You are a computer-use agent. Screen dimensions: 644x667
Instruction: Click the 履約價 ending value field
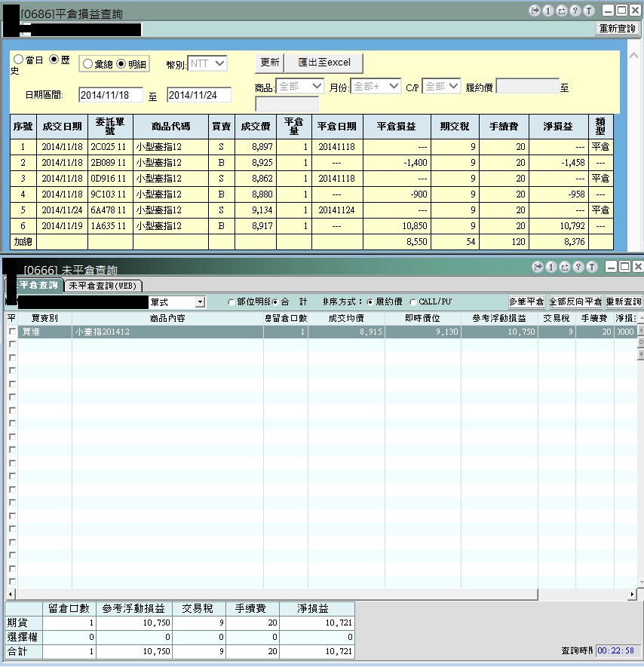287,104
